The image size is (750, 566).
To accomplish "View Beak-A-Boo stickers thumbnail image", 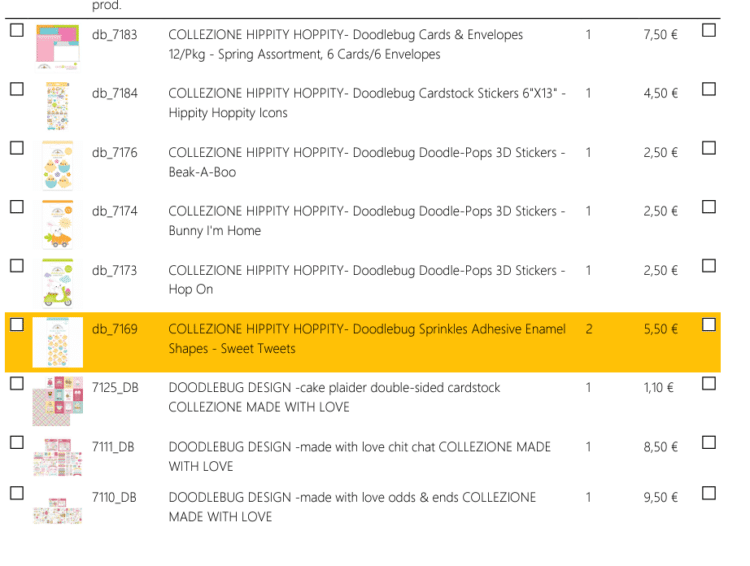I will point(57,165).
